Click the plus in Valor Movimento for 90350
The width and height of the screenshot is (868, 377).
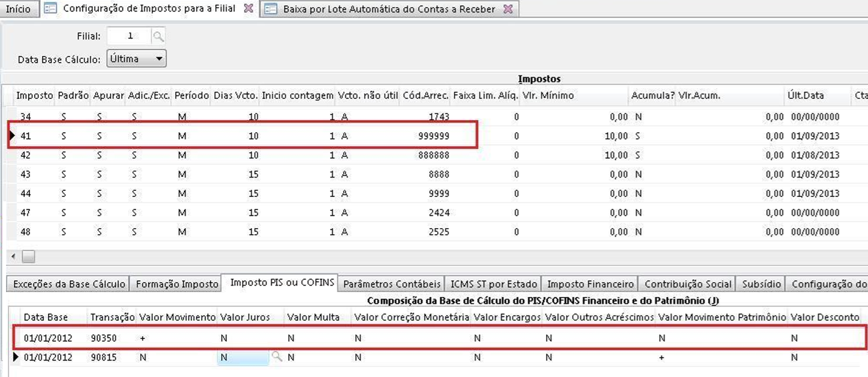143,338
